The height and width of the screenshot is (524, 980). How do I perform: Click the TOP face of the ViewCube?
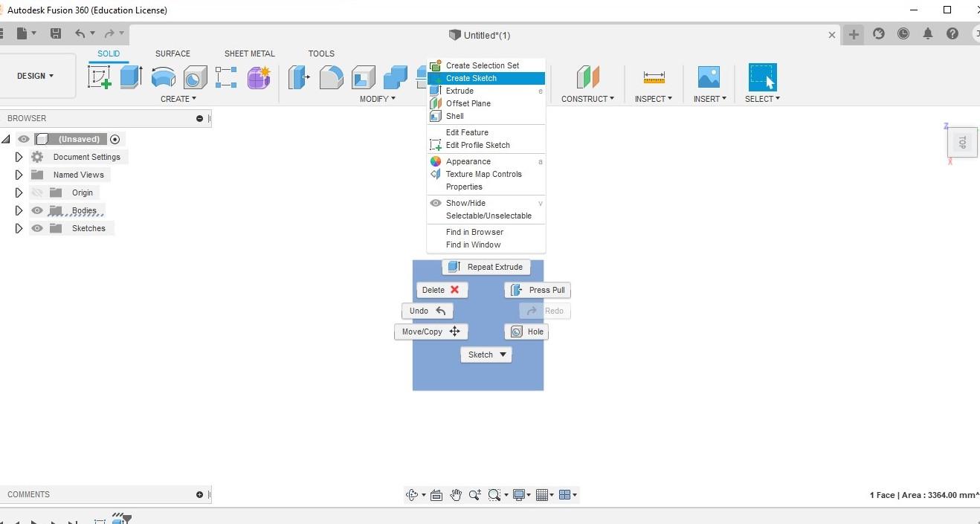tap(962, 141)
